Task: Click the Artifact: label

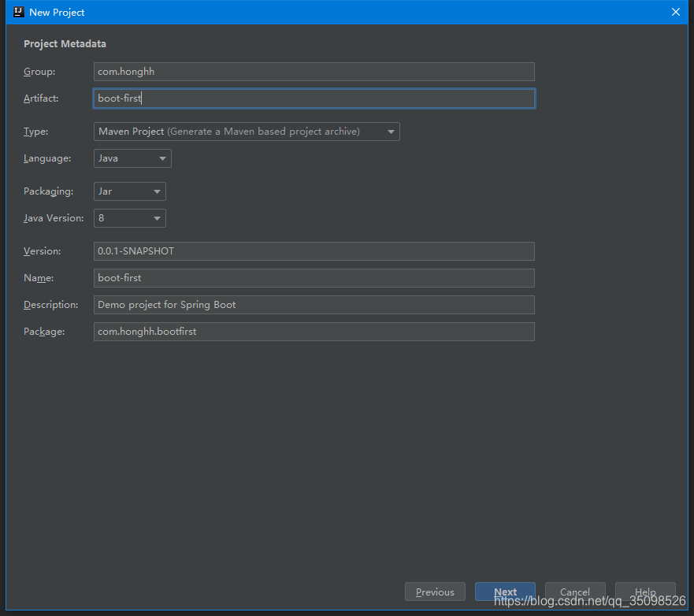Action: [41, 98]
